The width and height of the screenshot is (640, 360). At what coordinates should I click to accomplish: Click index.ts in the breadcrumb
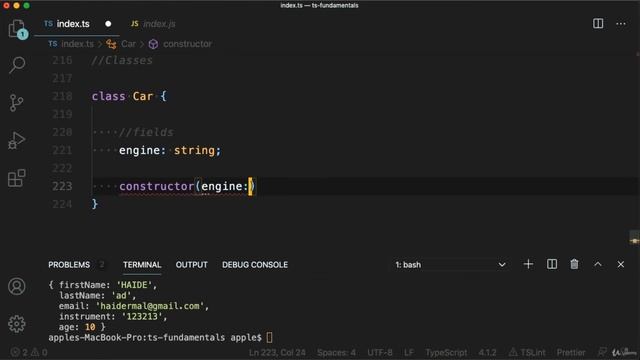(x=77, y=44)
